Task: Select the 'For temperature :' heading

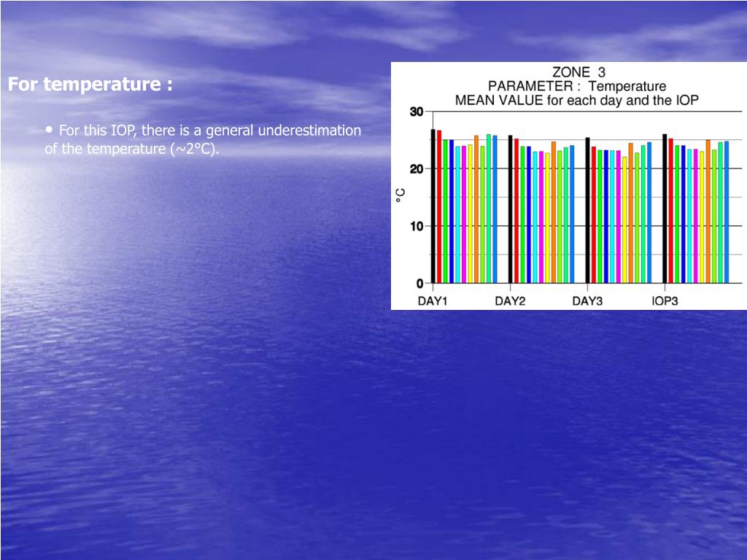Action: (90, 85)
